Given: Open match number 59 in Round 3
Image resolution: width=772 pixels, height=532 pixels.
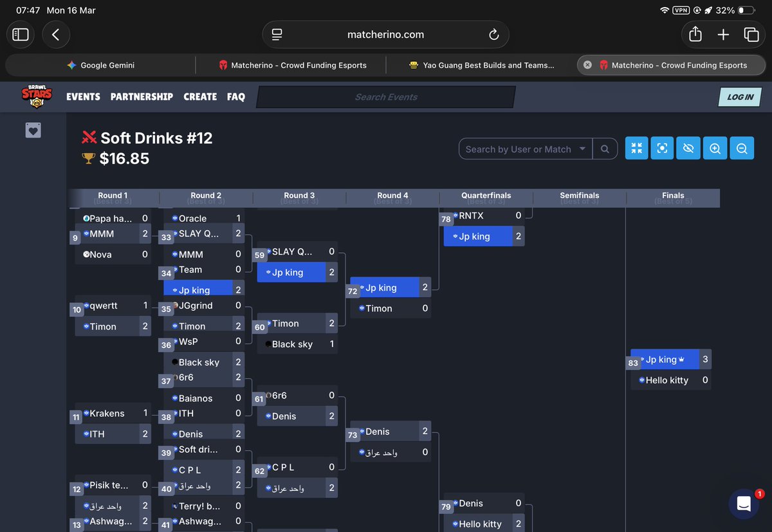Looking at the screenshot, I should pyautogui.click(x=259, y=255).
